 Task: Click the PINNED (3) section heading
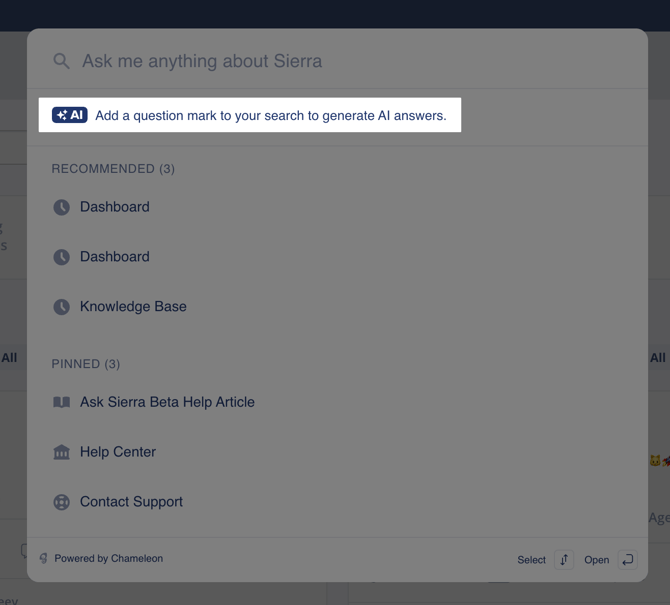(86, 364)
